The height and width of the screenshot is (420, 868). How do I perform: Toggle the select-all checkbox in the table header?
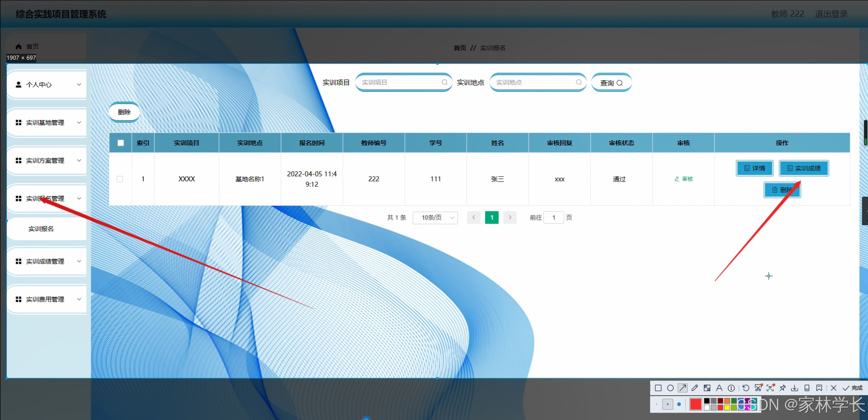[x=120, y=143]
